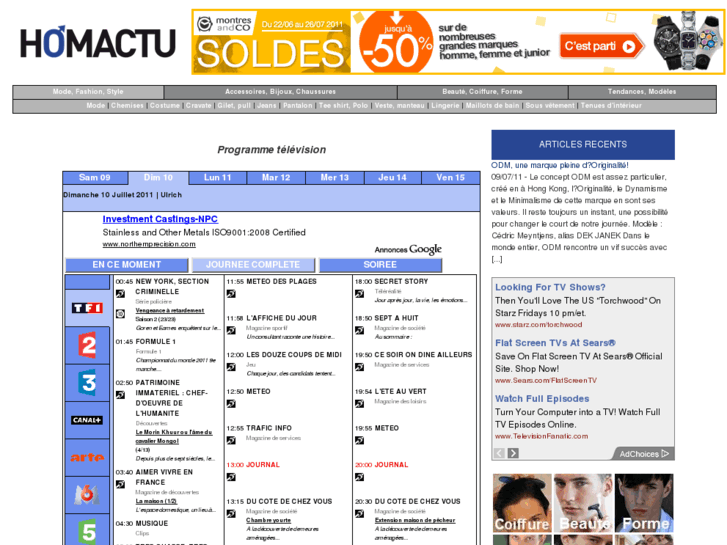
Task: Switch to Jeu 14 day tab
Action: pyautogui.click(x=393, y=178)
